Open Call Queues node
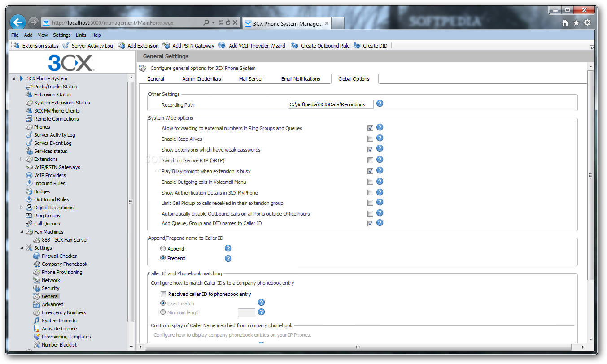Image resolution: width=607 pixels, height=364 pixels. (x=47, y=224)
